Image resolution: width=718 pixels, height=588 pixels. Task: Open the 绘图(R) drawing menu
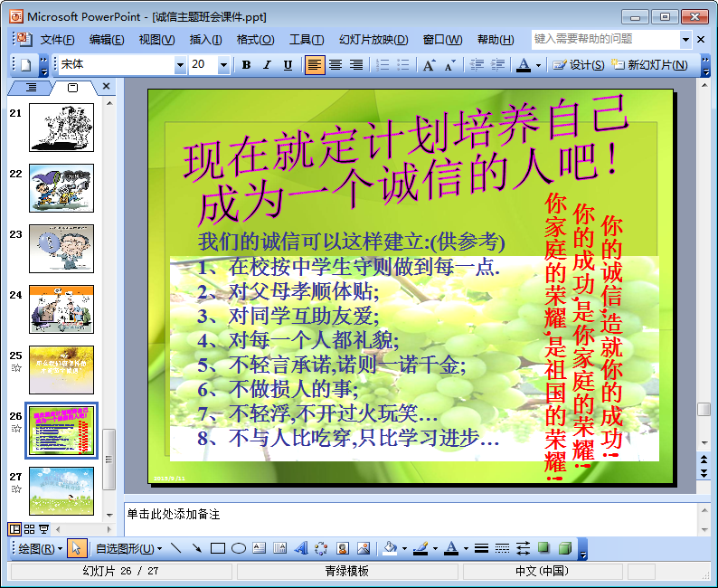click(x=40, y=548)
